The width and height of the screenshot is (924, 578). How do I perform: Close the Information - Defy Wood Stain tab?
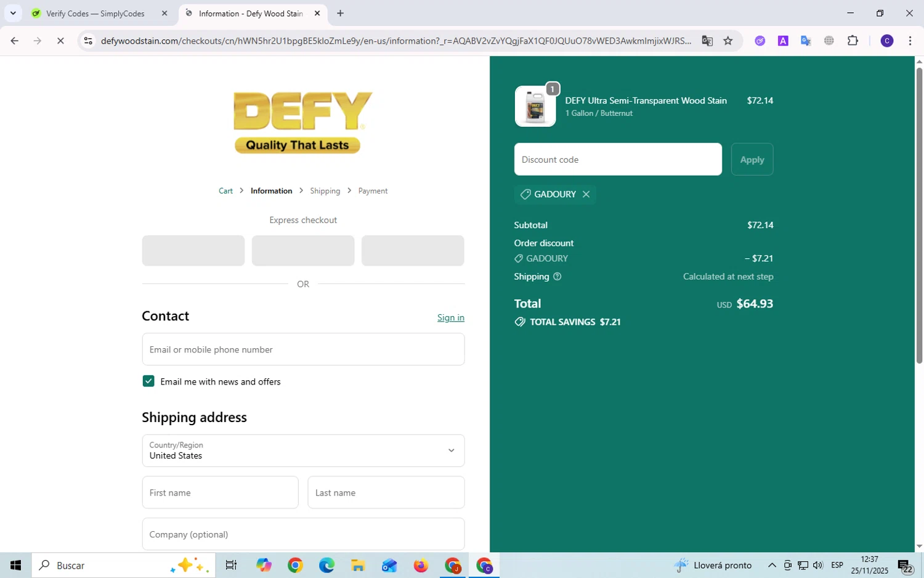pyautogui.click(x=317, y=14)
